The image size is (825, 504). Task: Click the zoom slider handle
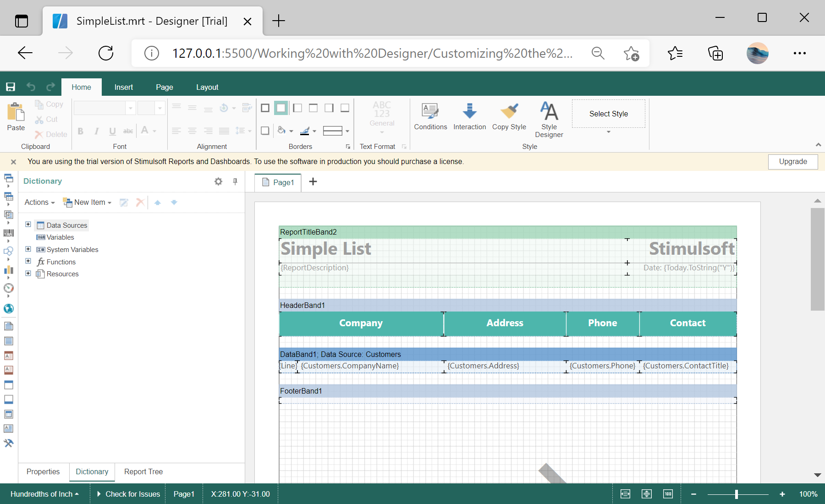tap(737, 494)
